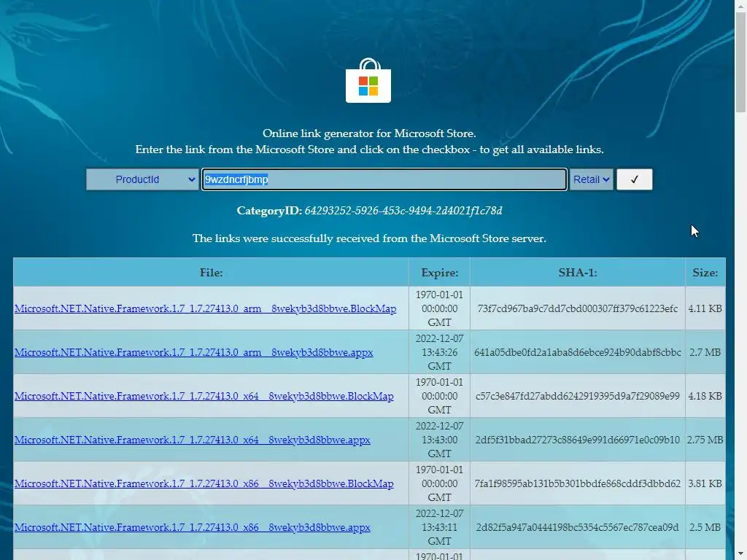Click the 2.75 MB size cell
The width and height of the screenshot is (747, 560).
click(705, 440)
